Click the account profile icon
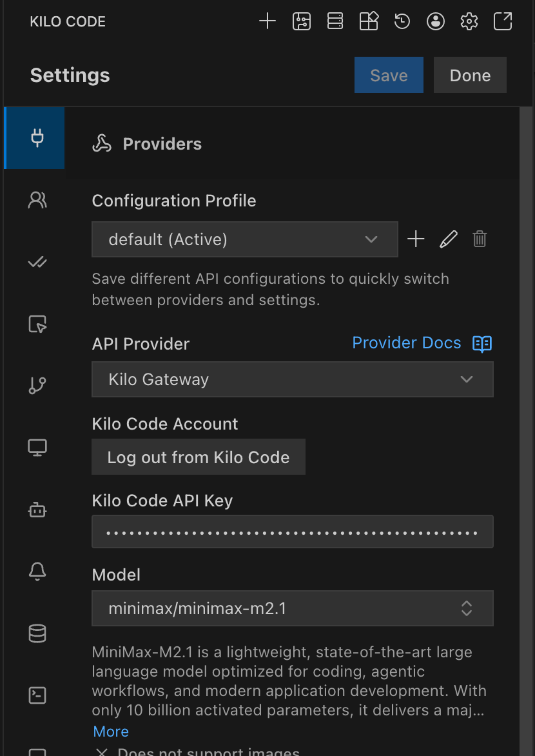Viewport: 535px width, 756px height. (436, 21)
